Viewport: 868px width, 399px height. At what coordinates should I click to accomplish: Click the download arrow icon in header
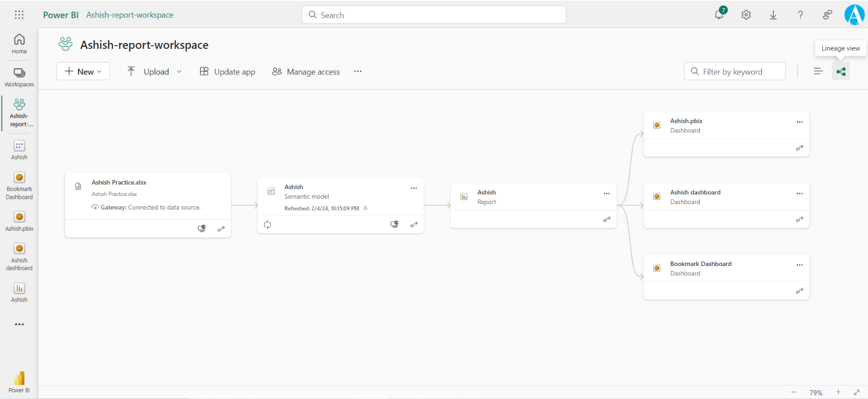tap(773, 15)
